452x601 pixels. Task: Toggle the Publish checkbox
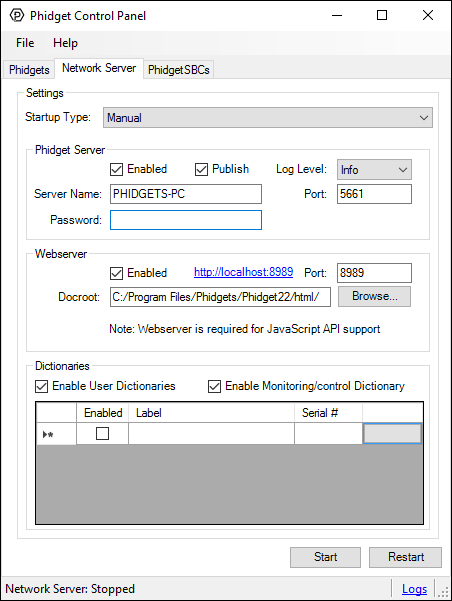pyautogui.click(x=201, y=169)
